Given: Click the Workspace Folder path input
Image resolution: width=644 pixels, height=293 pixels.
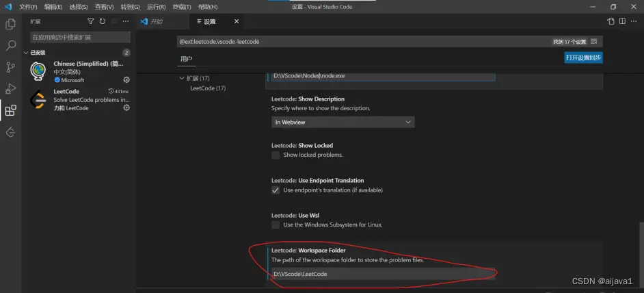Looking at the screenshot, I should point(384,274).
